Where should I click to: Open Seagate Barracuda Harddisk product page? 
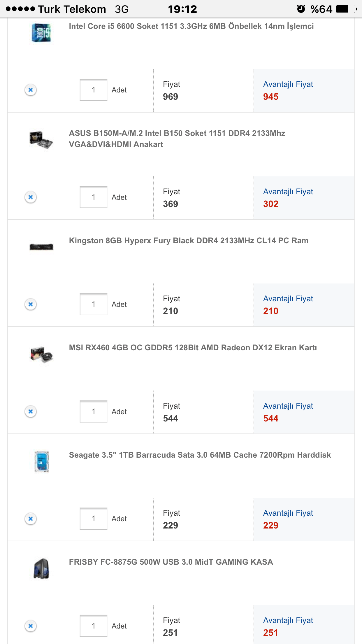pos(200,455)
